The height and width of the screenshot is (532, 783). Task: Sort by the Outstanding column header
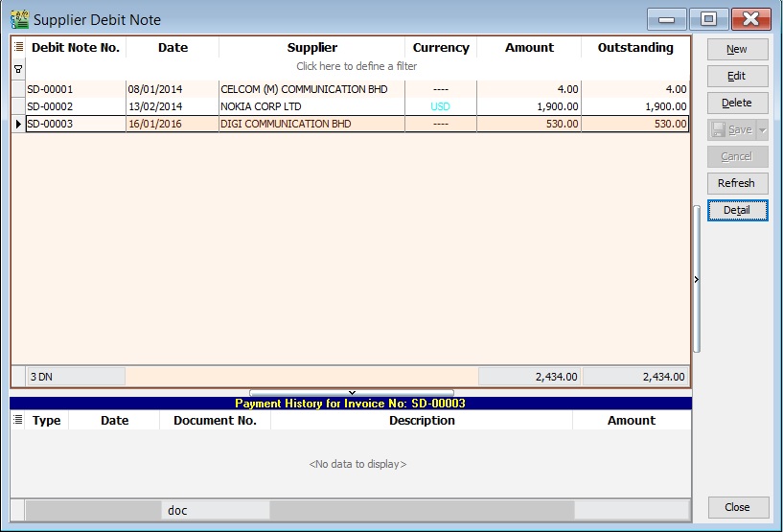634,47
